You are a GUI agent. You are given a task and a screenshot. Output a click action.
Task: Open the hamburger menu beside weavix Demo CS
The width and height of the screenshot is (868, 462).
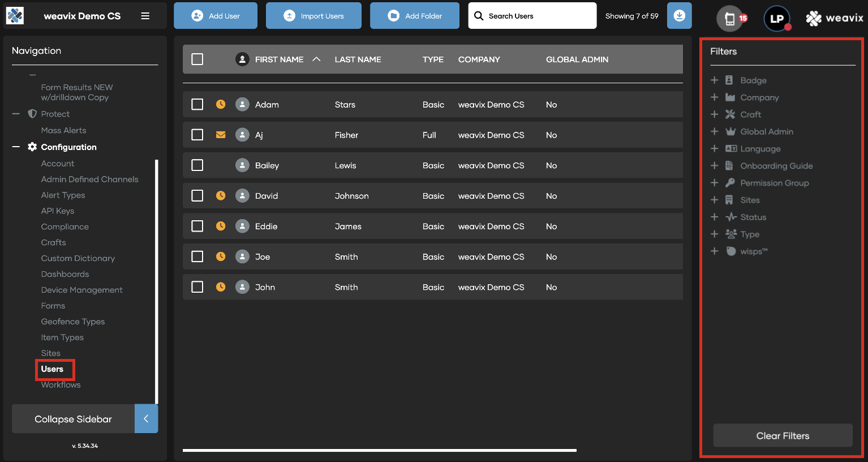[145, 16]
